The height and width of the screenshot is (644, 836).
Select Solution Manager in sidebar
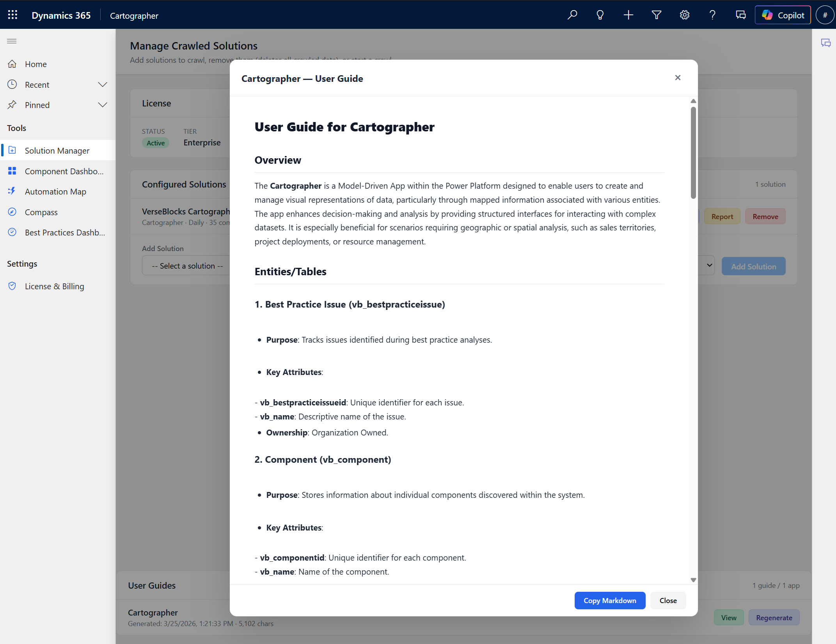(x=58, y=150)
